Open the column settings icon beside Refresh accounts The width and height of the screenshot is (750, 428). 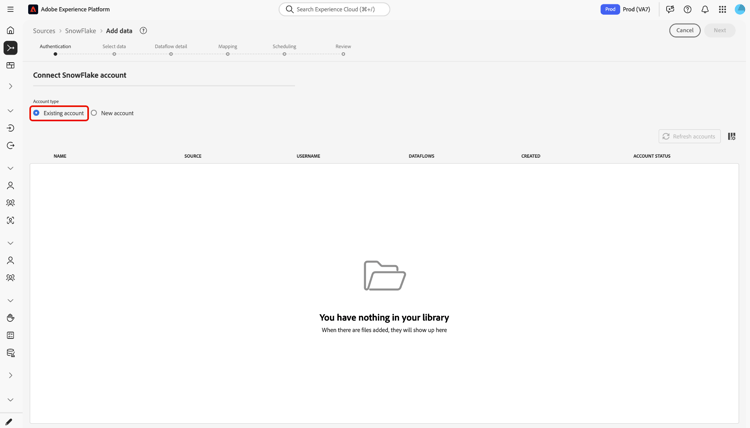pyautogui.click(x=731, y=136)
